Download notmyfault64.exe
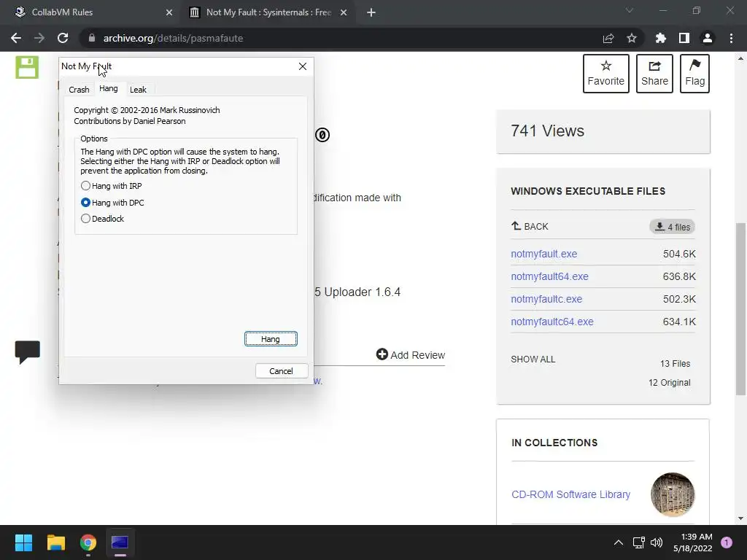The height and width of the screenshot is (560, 747). (550, 276)
